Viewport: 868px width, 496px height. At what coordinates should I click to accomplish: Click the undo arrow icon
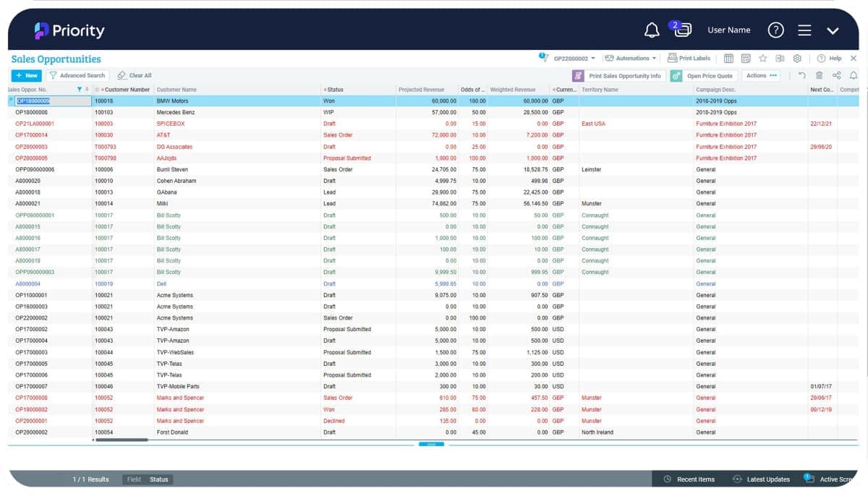click(802, 75)
